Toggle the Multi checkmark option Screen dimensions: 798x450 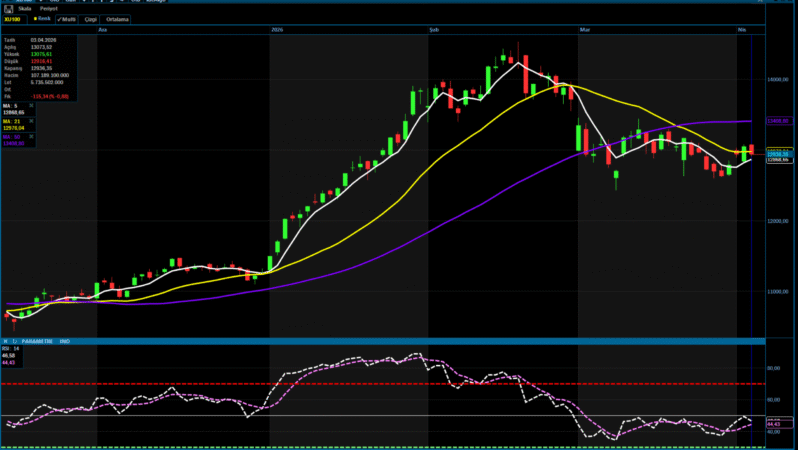pyautogui.click(x=67, y=18)
